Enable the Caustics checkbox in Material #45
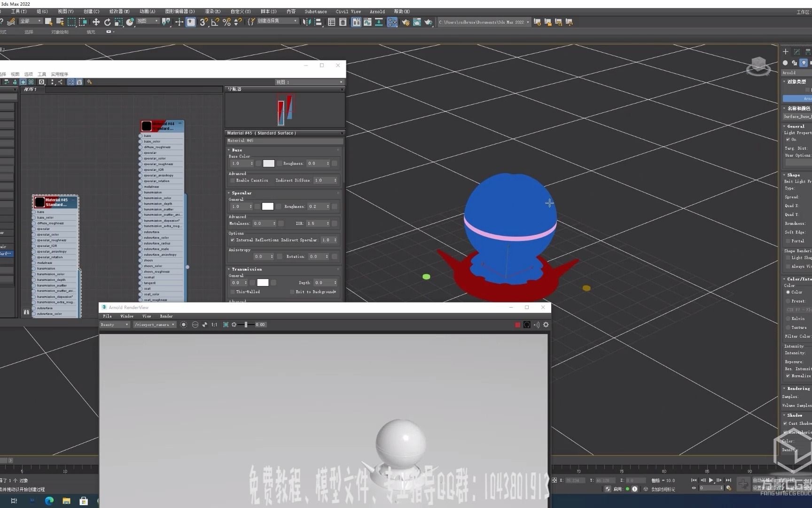Screen dimensions: 812x508 (233, 180)
